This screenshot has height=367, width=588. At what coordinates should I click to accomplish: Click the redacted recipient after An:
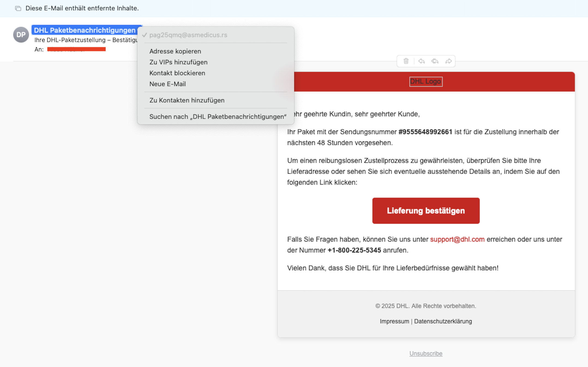point(76,49)
